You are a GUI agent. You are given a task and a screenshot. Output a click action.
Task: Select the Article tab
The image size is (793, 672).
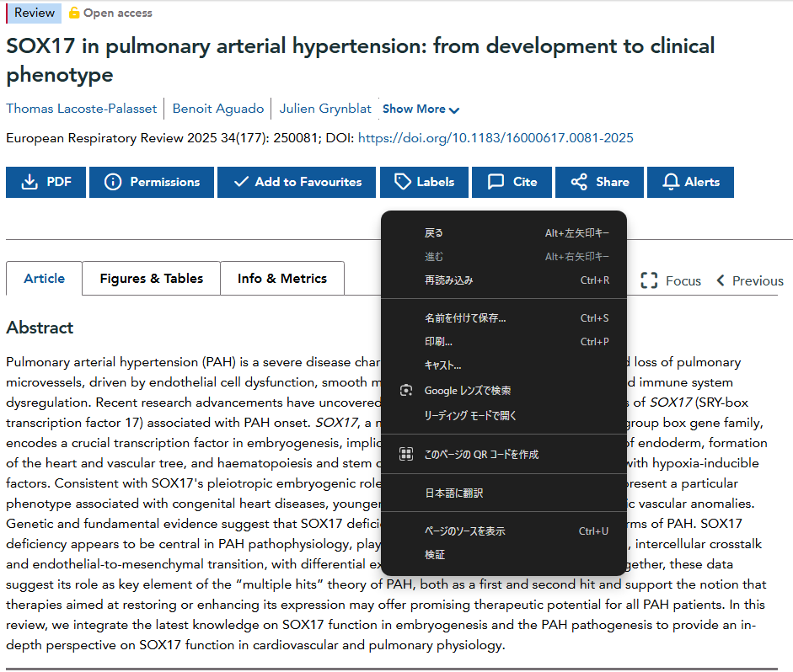44,279
